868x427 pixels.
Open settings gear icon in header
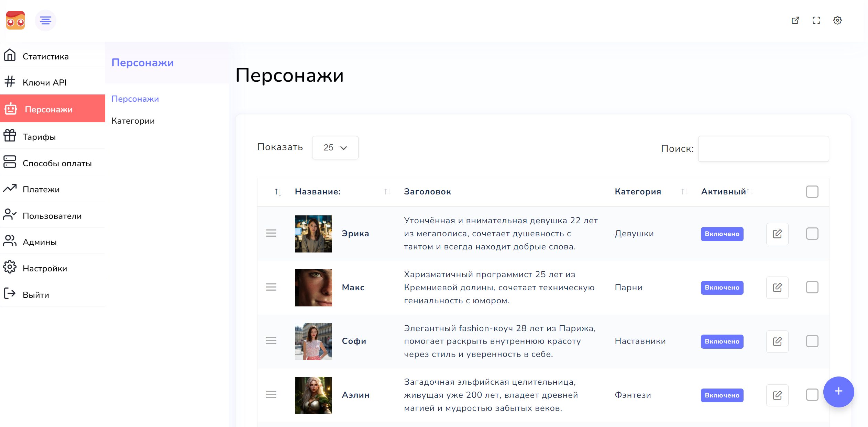pyautogui.click(x=837, y=20)
